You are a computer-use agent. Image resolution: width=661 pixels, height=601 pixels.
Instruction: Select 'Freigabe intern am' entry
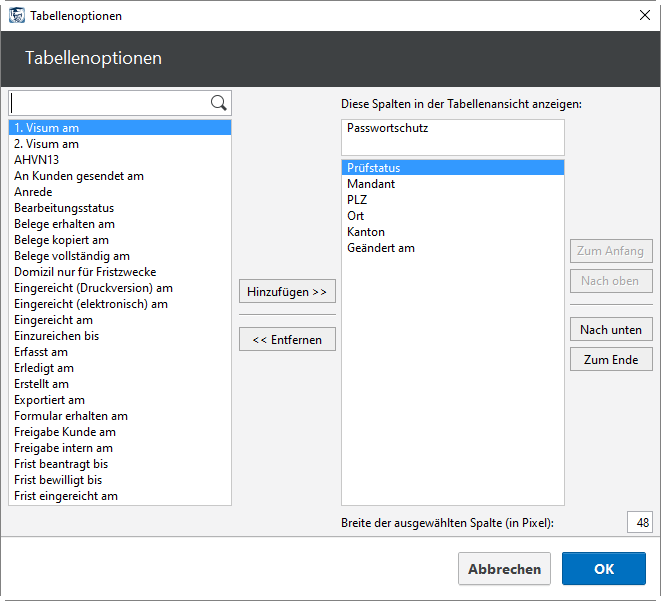point(120,448)
